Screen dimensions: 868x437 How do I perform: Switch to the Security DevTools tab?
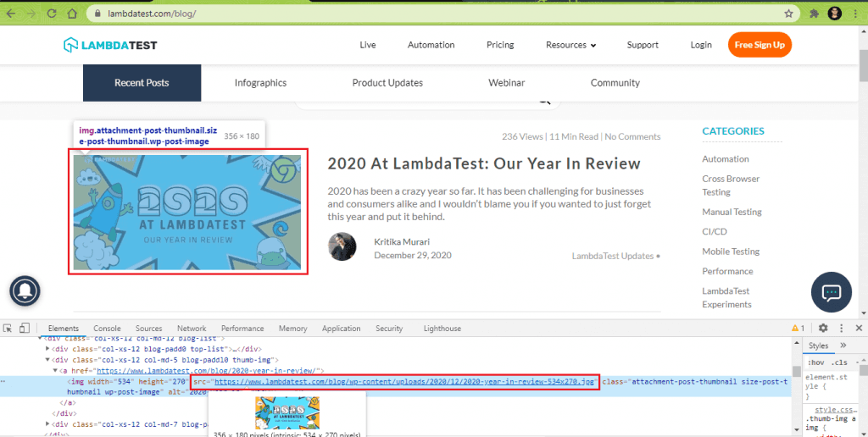click(x=389, y=329)
